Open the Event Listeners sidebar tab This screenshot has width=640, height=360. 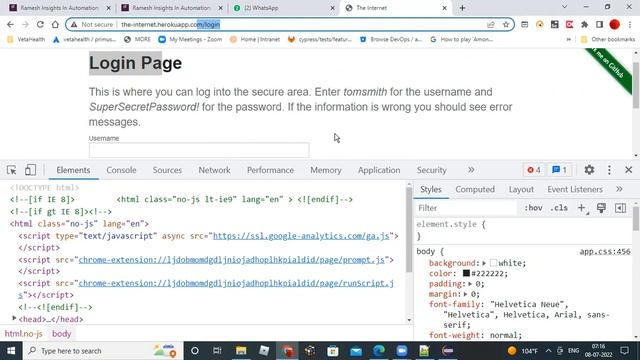[575, 189]
